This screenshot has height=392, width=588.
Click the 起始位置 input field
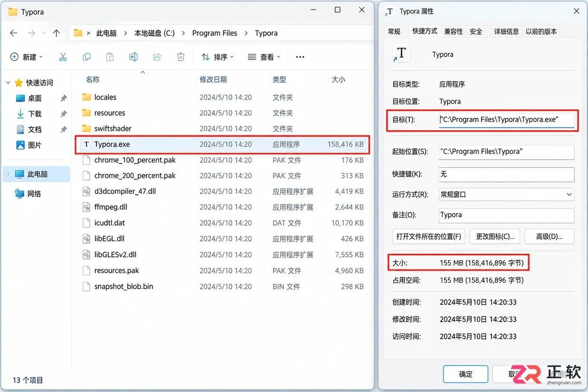506,152
